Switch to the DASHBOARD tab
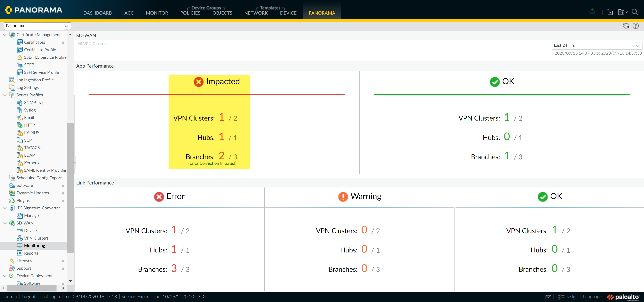644x302 pixels. point(97,13)
